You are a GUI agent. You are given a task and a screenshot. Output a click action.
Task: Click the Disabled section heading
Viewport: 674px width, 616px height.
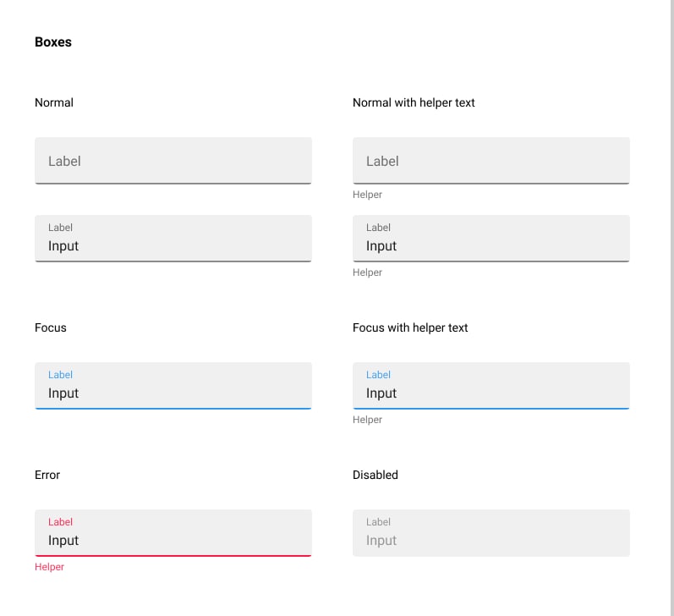point(375,475)
